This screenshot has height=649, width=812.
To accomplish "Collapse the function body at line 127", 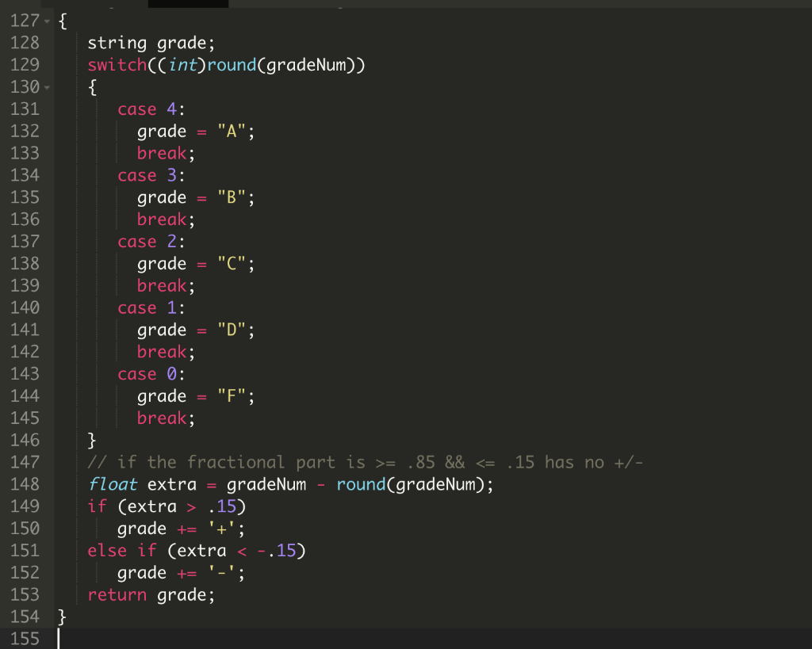I will (x=45, y=21).
